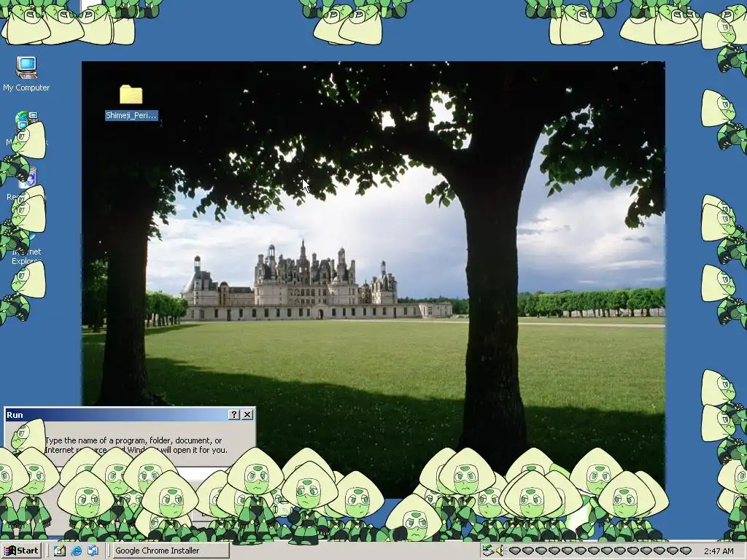
Task: Click Show Desktop in Quick Launch
Action: click(x=60, y=551)
